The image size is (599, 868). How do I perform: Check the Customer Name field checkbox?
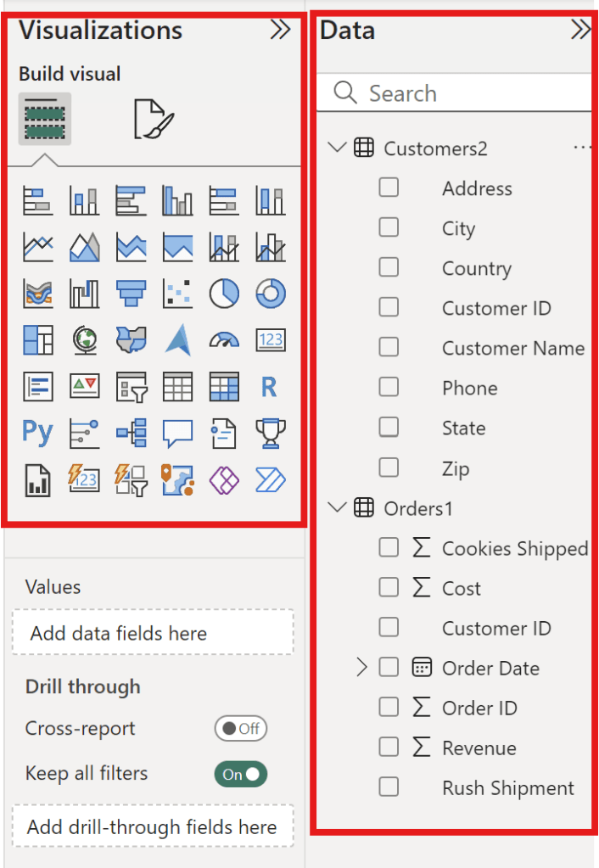coord(389,348)
